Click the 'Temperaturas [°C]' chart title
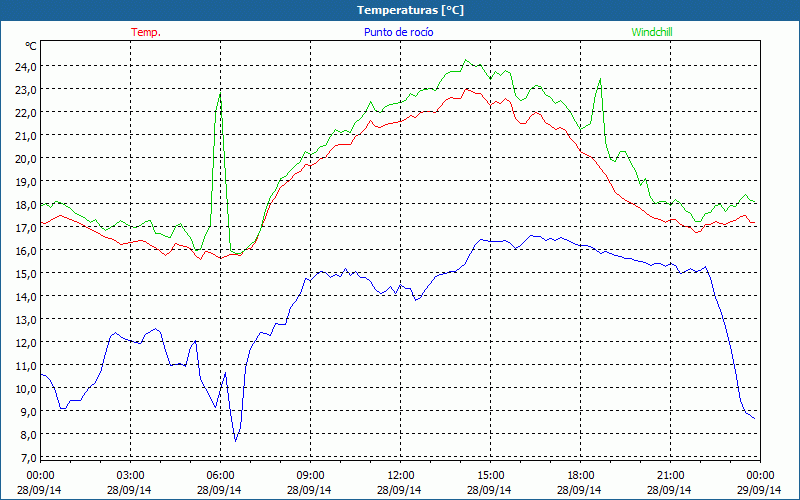 (x=410, y=10)
